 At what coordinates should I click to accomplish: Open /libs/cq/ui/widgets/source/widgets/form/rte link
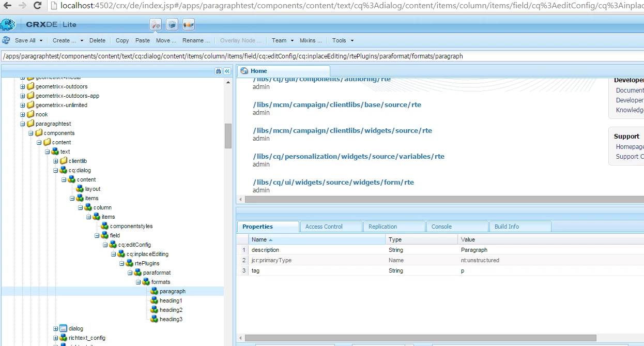click(x=333, y=182)
